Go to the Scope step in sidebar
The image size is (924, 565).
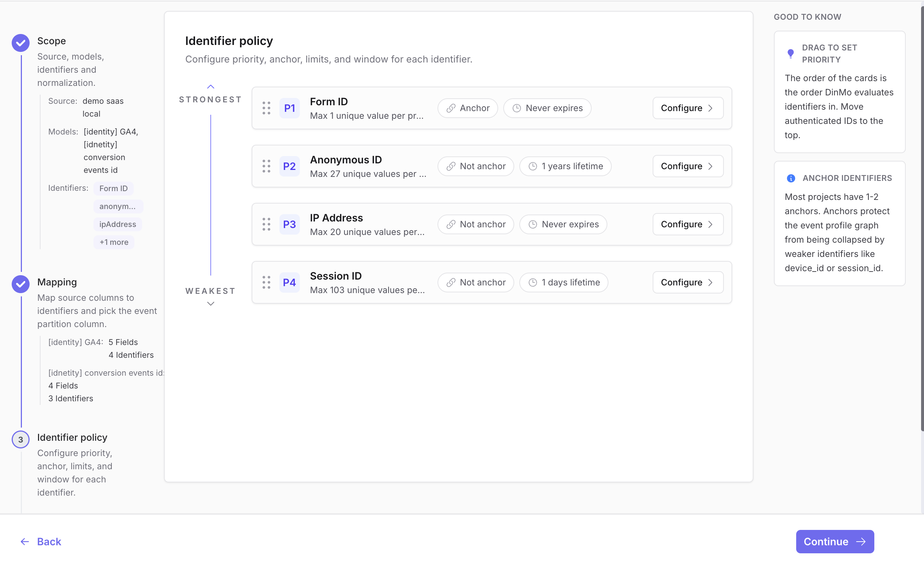[x=51, y=41]
